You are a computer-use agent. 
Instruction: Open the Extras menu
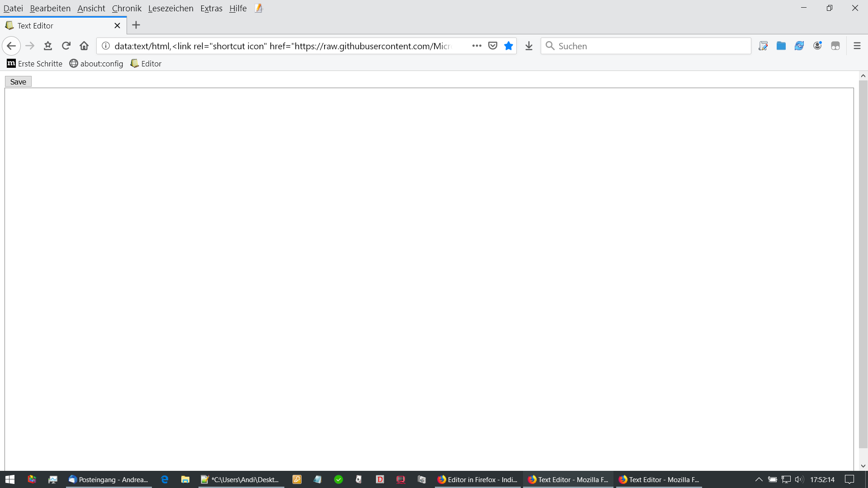(x=211, y=8)
